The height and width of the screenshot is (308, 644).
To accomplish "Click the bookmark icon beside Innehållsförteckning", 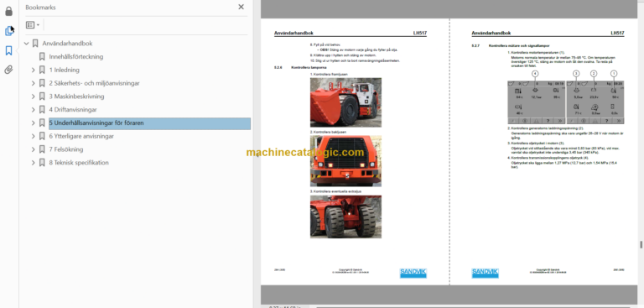I will point(42,57).
